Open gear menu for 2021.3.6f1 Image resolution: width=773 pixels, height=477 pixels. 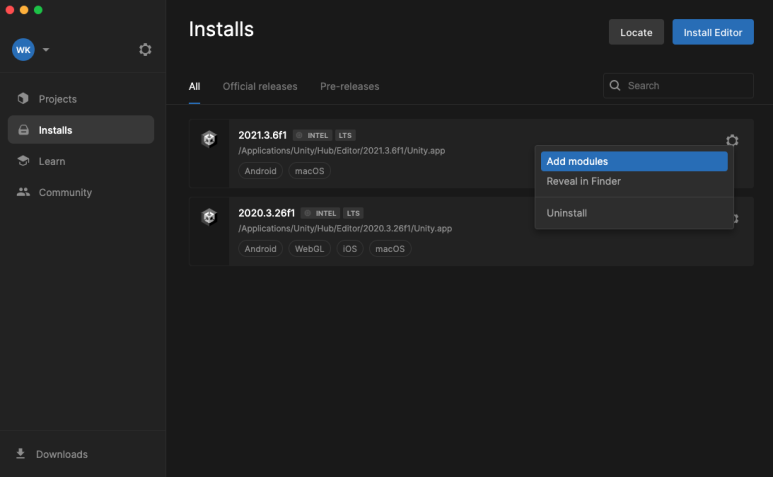point(732,140)
